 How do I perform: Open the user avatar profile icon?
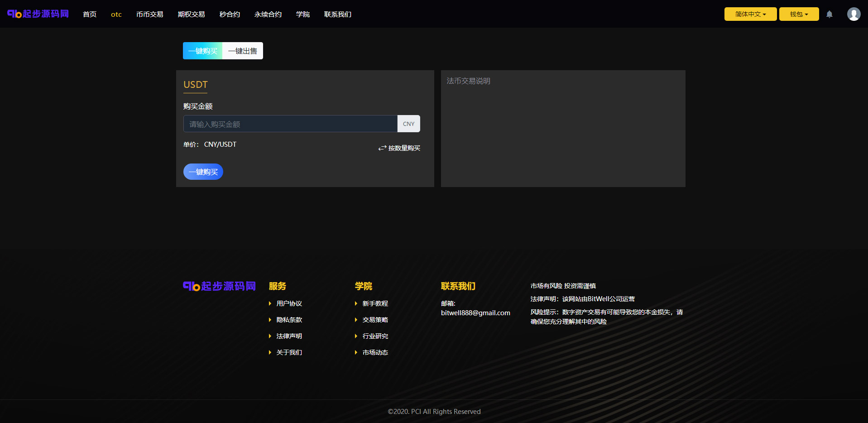pyautogui.click(x=854, y=14)
